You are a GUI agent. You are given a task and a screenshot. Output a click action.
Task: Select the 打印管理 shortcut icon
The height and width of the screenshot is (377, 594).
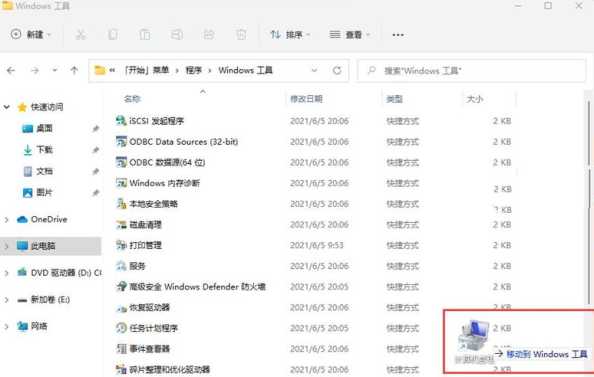coord(121,245)
